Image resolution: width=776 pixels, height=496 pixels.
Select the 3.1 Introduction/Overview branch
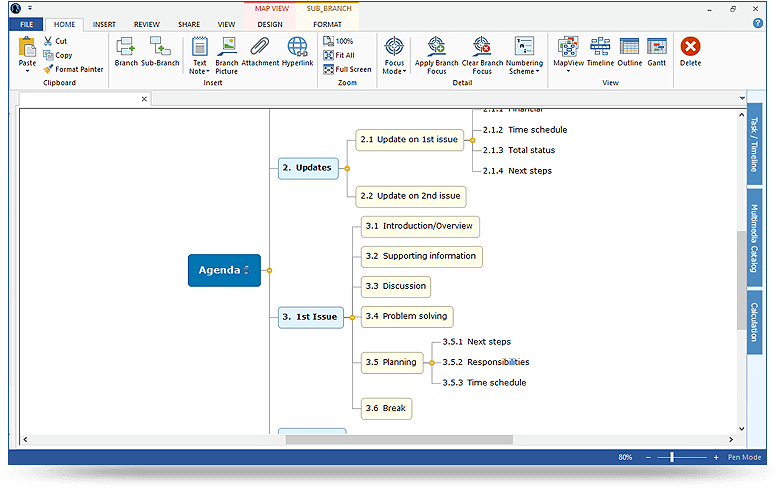click(x=420, y=227)
